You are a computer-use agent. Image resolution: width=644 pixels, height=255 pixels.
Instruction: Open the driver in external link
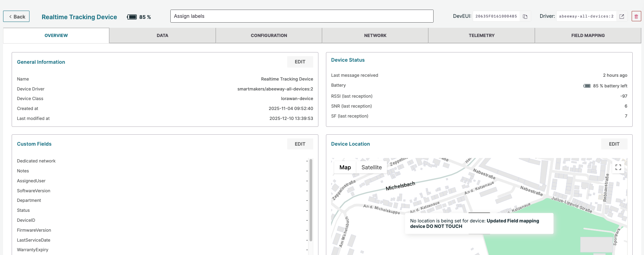click(622, 16)
